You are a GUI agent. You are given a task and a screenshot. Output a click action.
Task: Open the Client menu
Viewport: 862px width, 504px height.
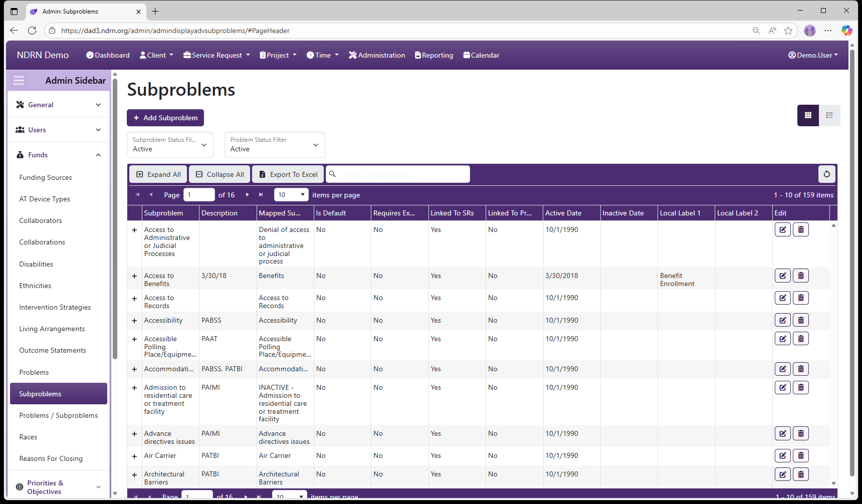(x=156, y=55)
